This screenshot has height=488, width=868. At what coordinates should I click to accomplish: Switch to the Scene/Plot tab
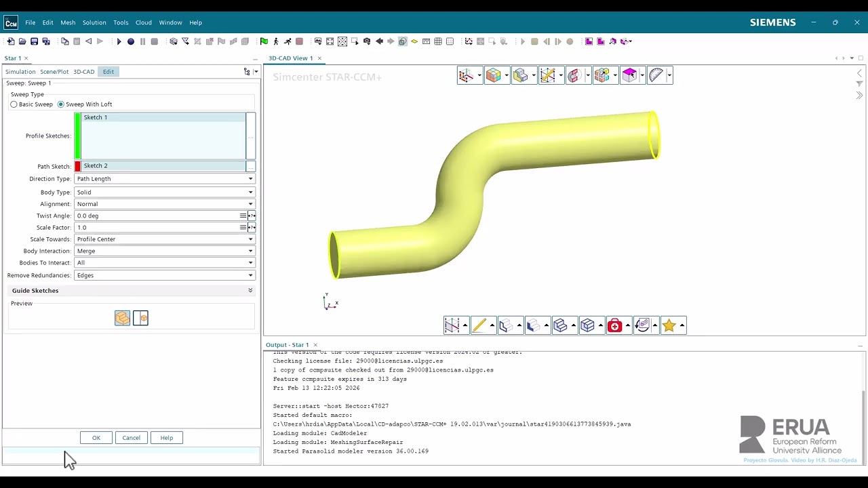(54, 72)
